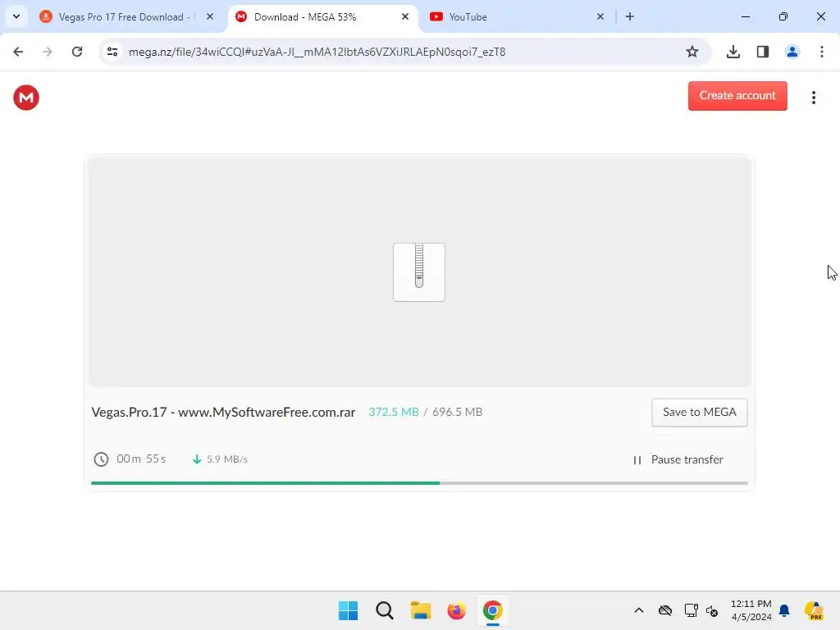Image resolution: width=840 pixels, height=630 pixels.
Task: Click the 00m 55s remaining time
Action: click(141, 459)
